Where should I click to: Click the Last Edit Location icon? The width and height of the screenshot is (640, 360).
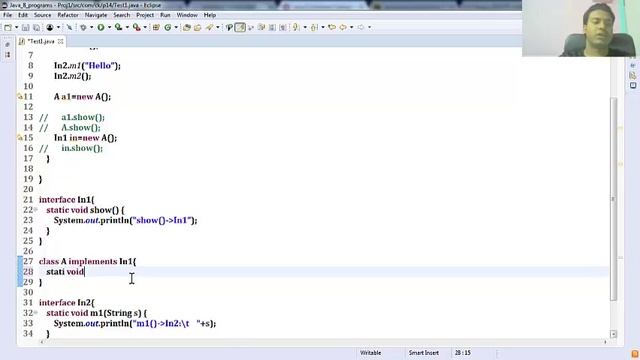click(332, 27)
